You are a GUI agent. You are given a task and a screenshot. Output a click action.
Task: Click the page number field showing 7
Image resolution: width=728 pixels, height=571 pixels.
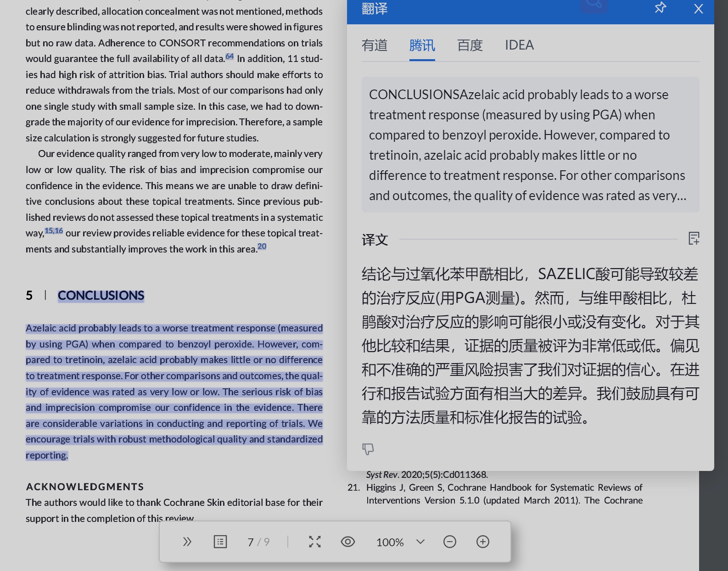(x=251, y=542)
